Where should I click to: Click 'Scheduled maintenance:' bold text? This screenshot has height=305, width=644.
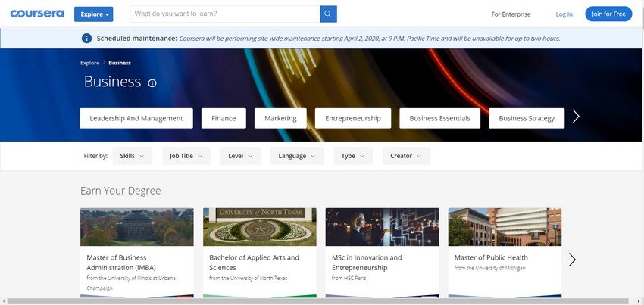pyautogui.click(x=137, y=39)
